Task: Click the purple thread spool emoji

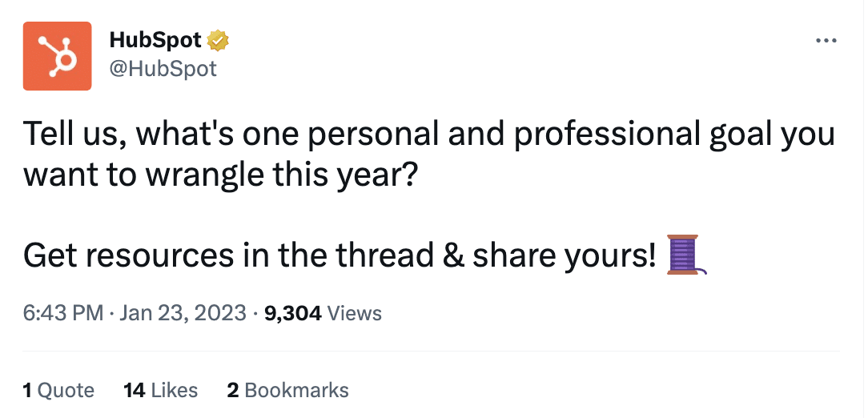Action: [687, 255]
